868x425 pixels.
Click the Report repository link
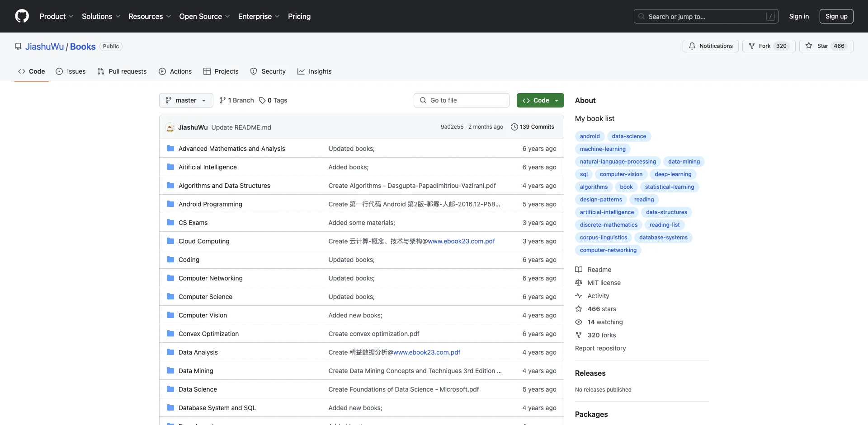point(600,348)
